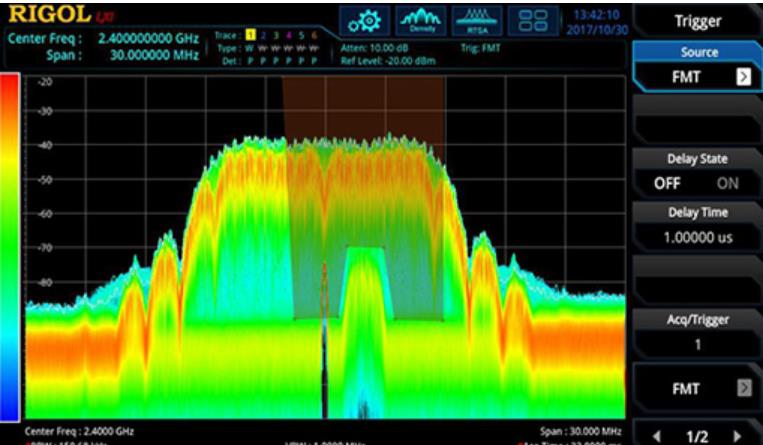
Task: Go to previous menu page arrow
Action: (x=657, y=436)
